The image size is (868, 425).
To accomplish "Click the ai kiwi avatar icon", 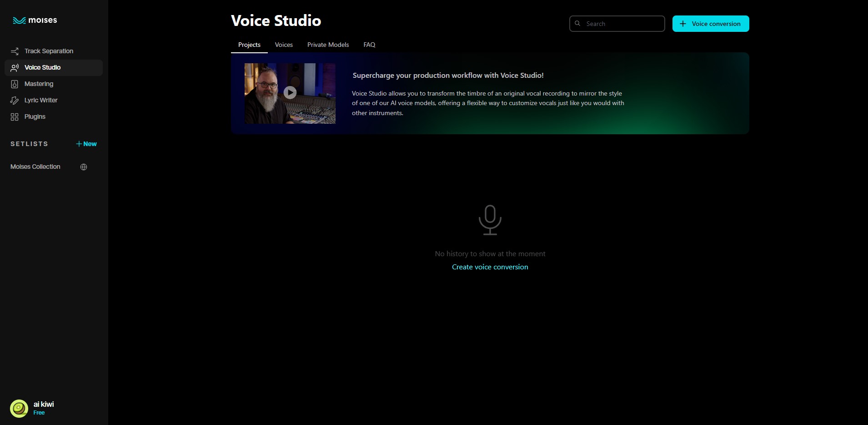I will 19,409.
